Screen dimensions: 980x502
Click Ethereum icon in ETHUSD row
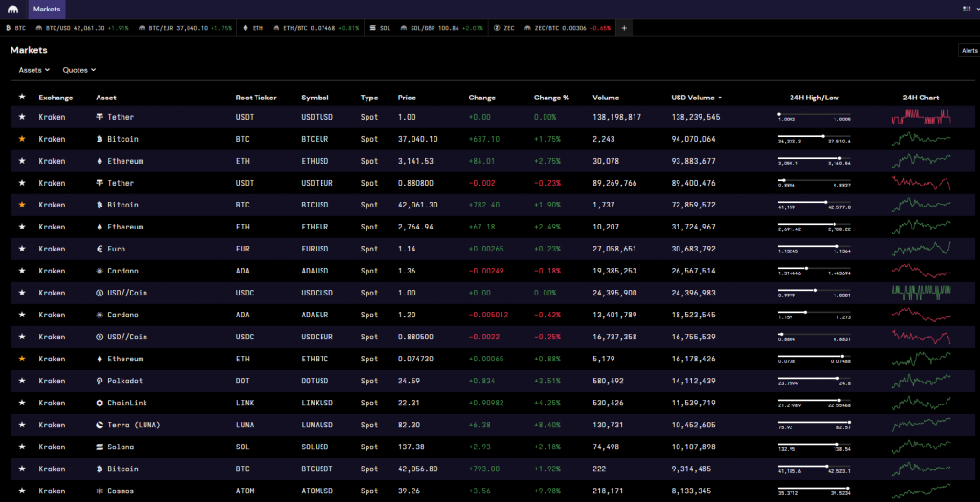coord(100,161)
